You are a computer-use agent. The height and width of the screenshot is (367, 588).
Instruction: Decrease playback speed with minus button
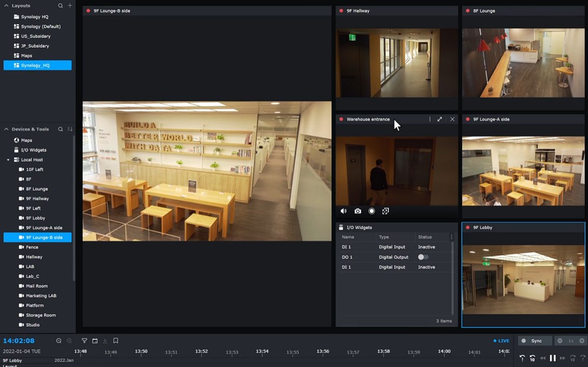point(560,341)
